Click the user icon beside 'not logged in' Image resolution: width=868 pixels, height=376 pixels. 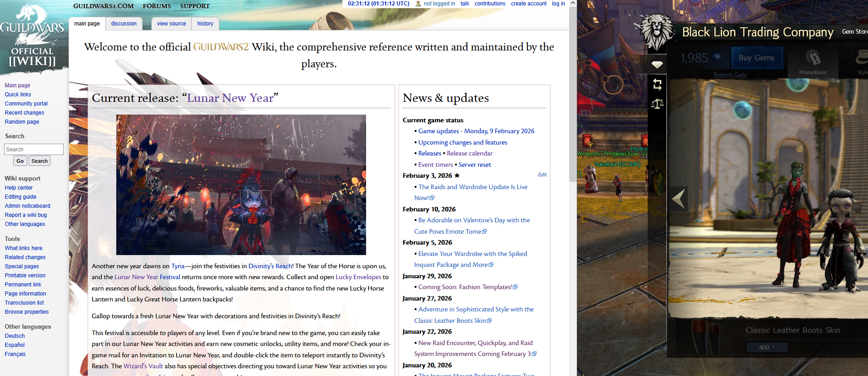418,4
